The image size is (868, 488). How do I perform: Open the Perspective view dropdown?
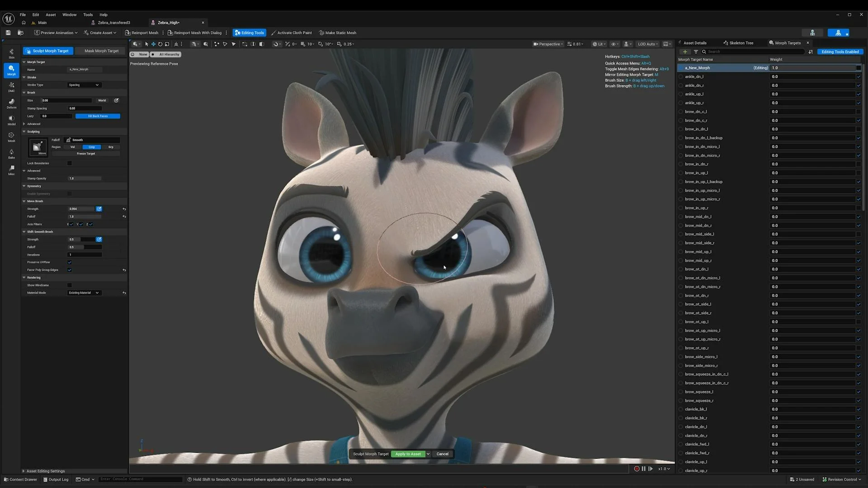[x=548, y=44]
